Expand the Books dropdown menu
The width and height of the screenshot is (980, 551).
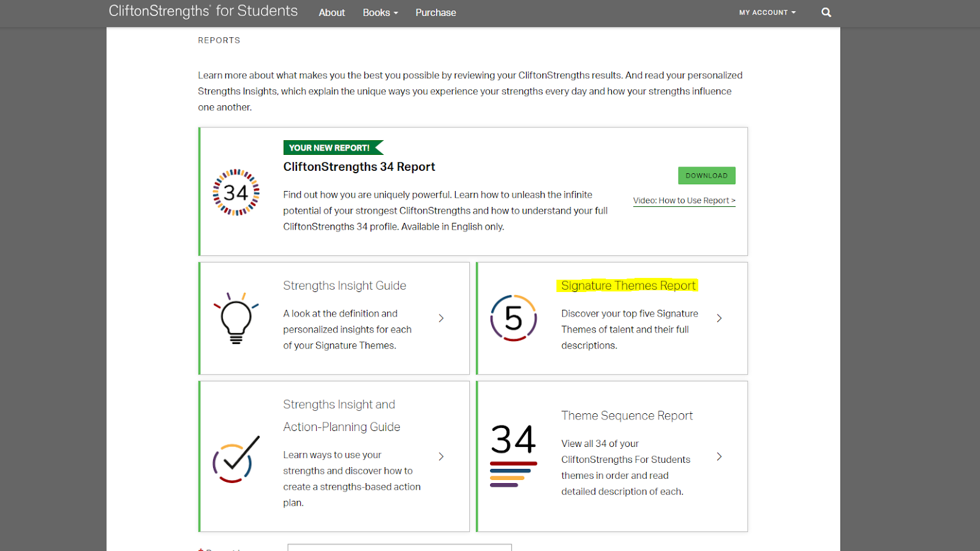tap(380, 12)
